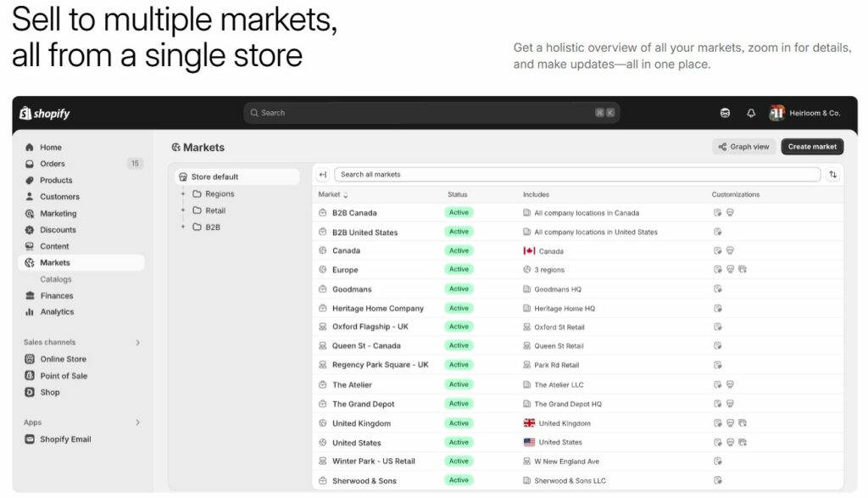
Task: Click Regency Park Square - UK retail icon
Action: (323, 365)
